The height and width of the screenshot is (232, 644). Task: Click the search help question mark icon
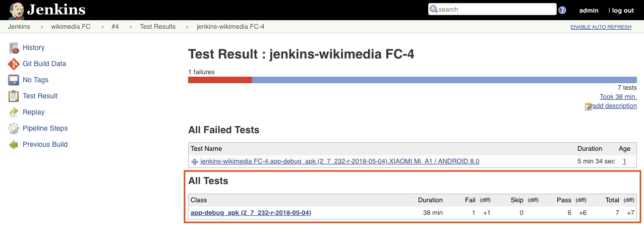pos(562,10)
